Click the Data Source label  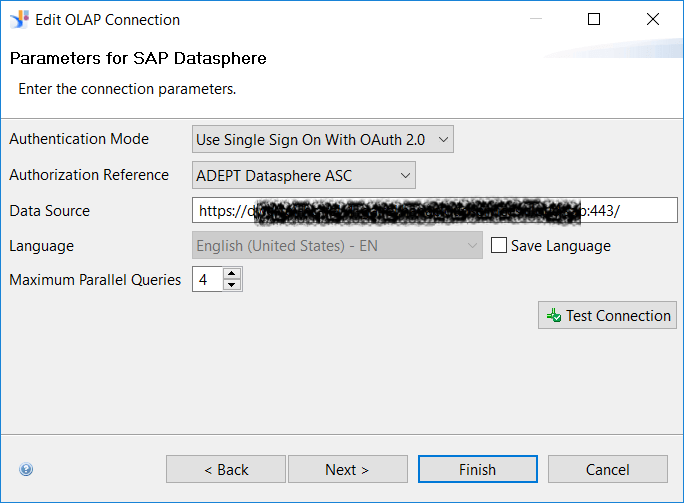coord(50,211)
